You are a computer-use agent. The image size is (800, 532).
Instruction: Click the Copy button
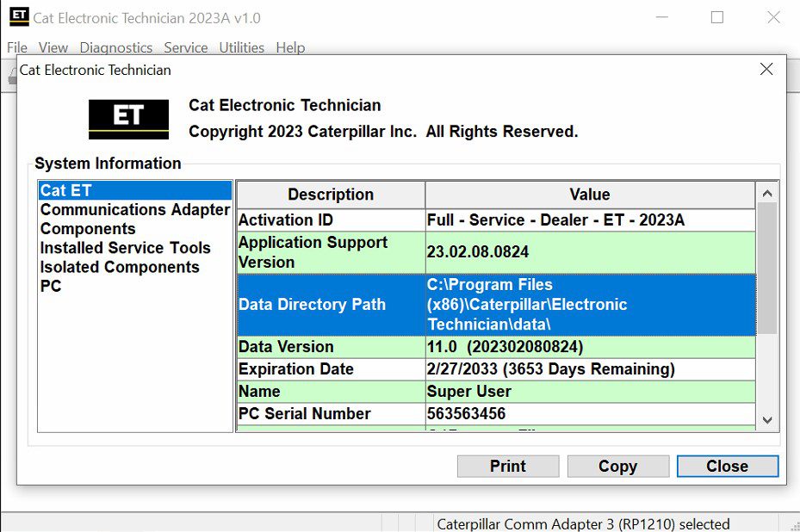click(617, 466)
